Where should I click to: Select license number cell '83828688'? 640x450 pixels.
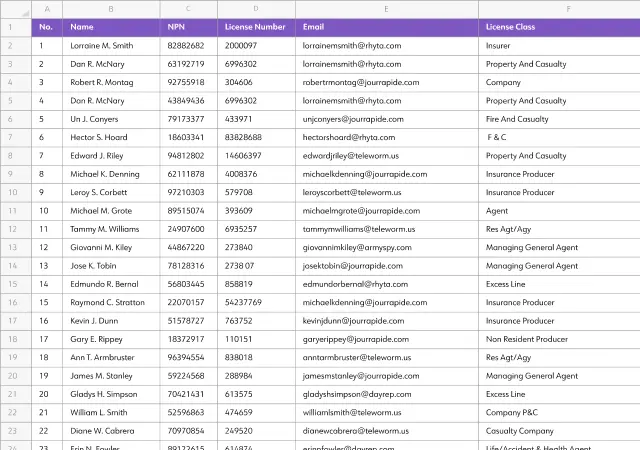point(256,138)
